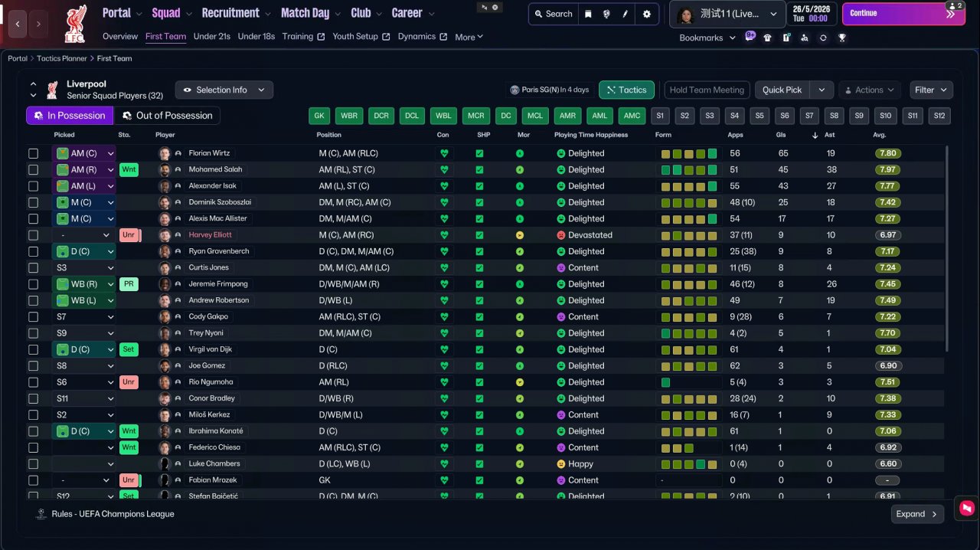980x550 pixels.
Task: Click the Liverpool LFC crest logo
Action: click(x=76, y=24)
